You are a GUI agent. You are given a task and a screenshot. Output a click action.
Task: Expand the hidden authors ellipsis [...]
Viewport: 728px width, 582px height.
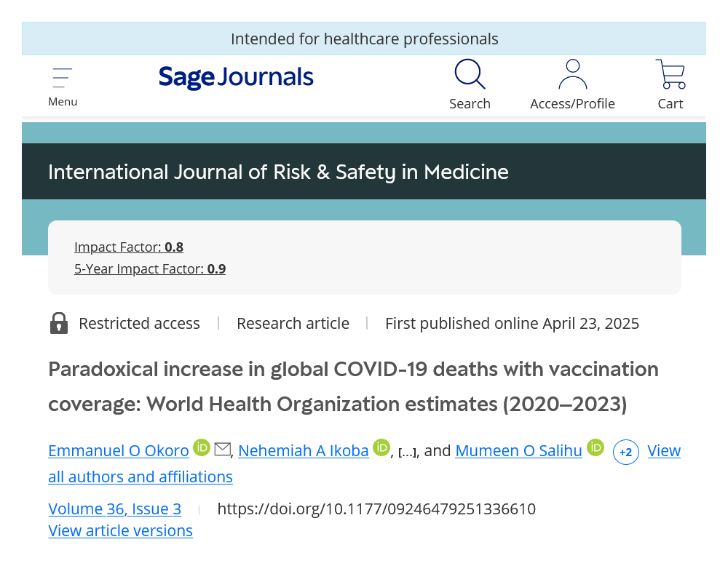point(408,452)
